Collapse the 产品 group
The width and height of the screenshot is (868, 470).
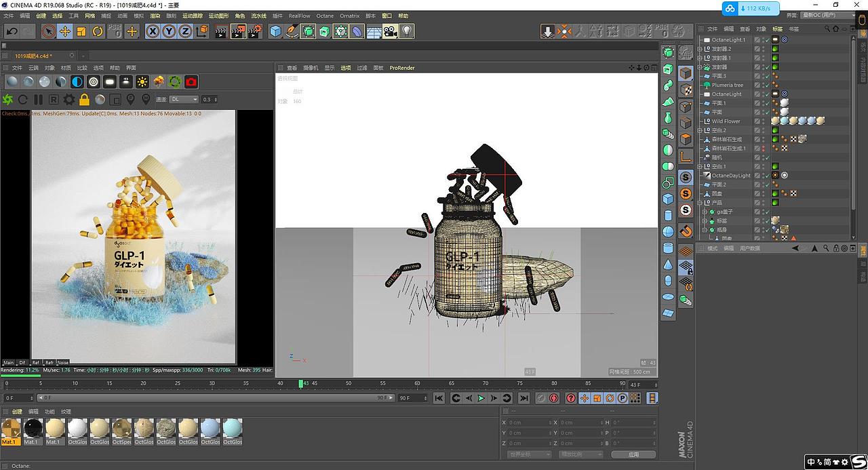pos(701,202)
